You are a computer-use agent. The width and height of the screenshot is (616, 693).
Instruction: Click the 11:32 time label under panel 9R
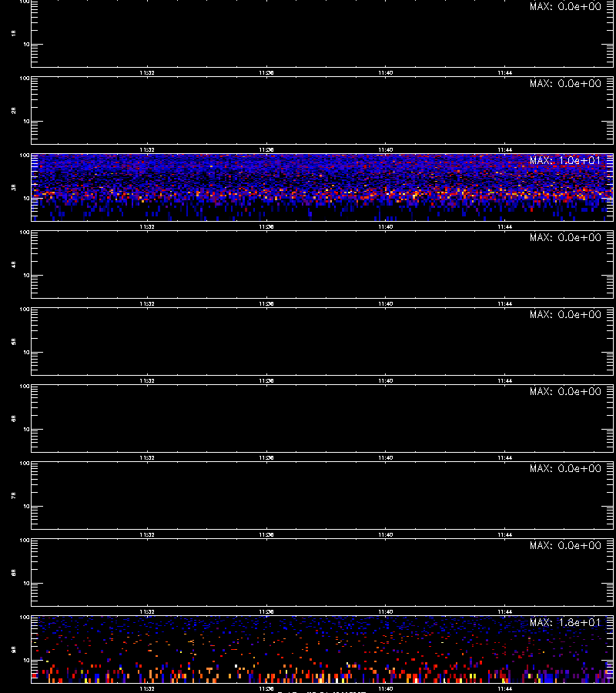[147, 688]
